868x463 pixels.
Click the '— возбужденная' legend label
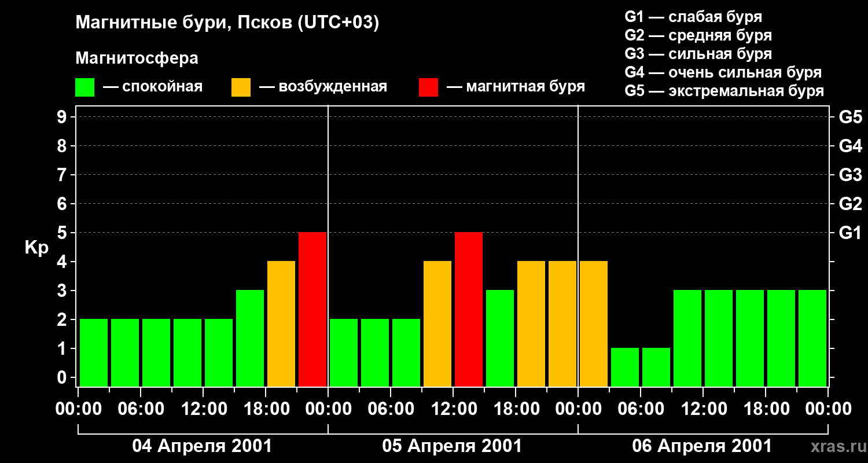[323, 87]
